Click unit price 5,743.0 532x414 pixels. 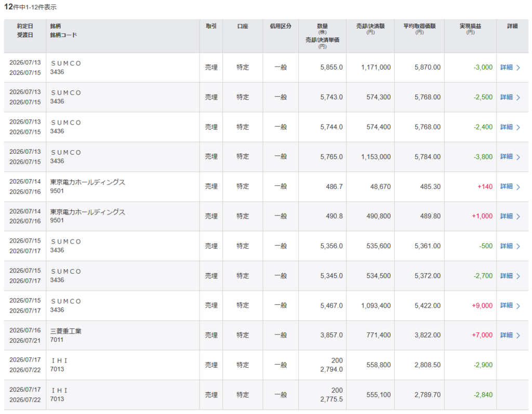pyautogui.click(x=331, y=97)
